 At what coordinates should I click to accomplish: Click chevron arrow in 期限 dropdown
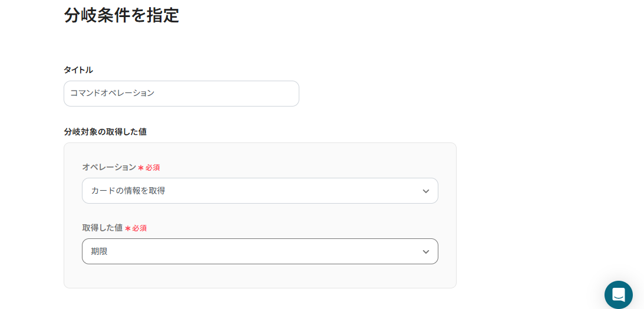point(426,252)
